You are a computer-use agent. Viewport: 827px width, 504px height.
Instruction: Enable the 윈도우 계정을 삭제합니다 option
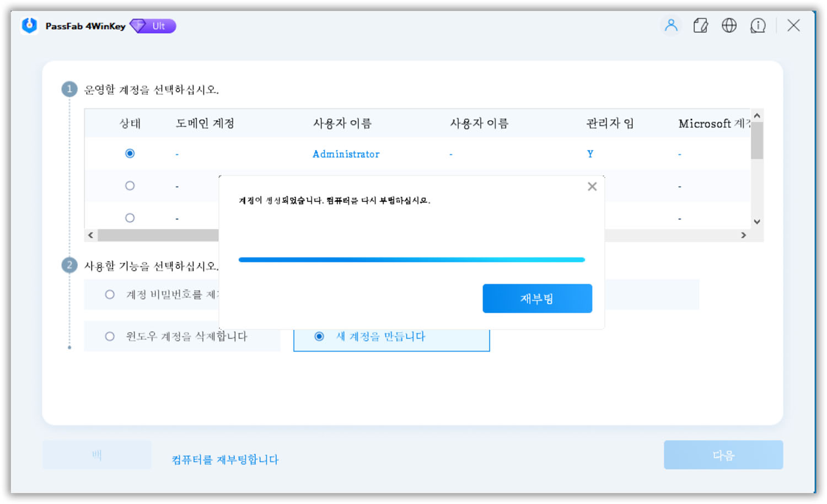coord(109,336)
